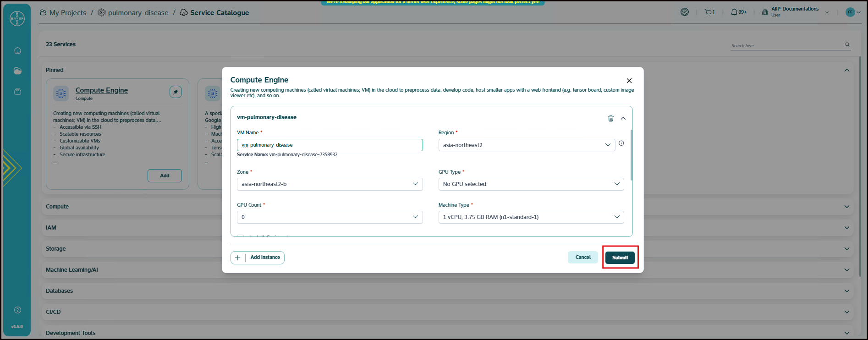Navigate to My Projects breadcrumb
The width and height of the screenshot is (868, 340).
(x=67, y=13)
